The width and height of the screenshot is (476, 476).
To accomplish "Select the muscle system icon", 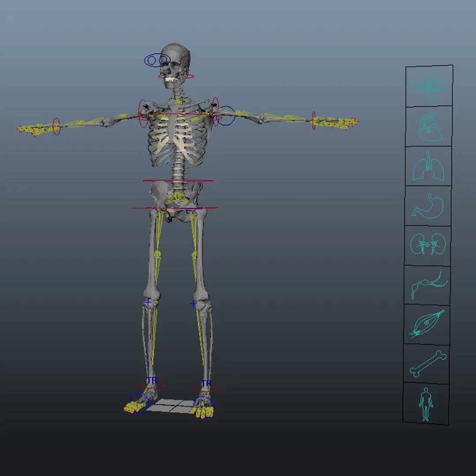I will 427,324.
